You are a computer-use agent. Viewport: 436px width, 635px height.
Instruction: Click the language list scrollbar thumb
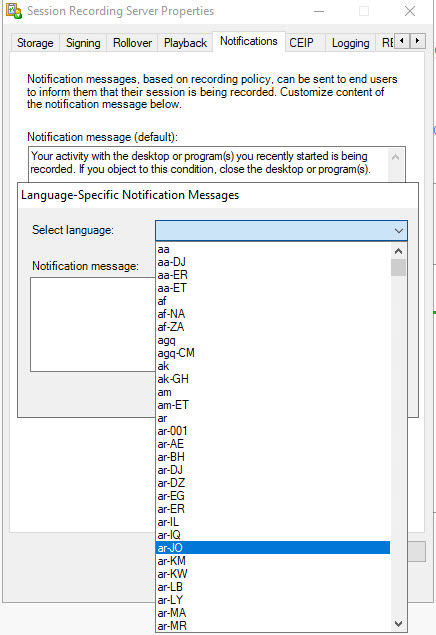[x=398, y=268]
